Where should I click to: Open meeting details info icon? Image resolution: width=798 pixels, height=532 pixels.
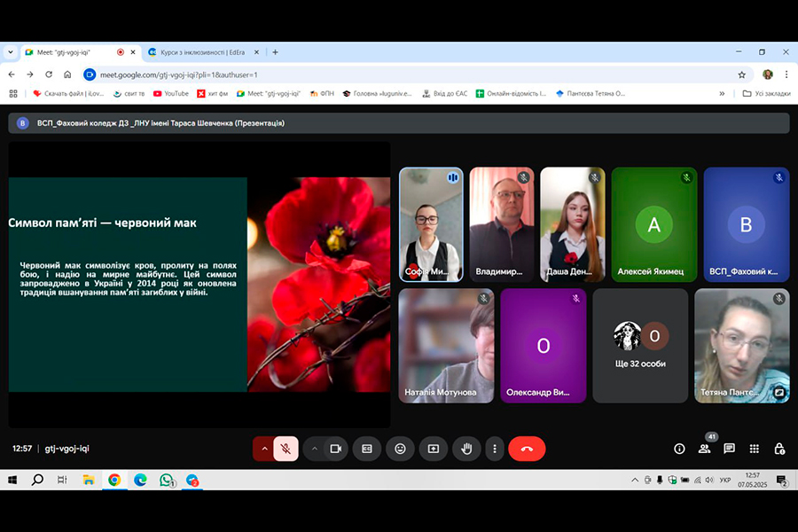click(x=679, y=449)
